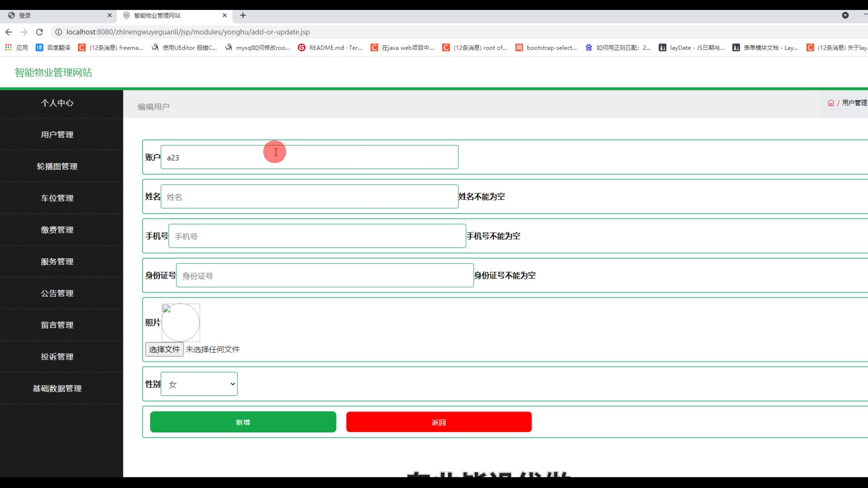Screen dimensions: 868x488
Task: Close the 登录 tab
Action: (x=109, y=15)
